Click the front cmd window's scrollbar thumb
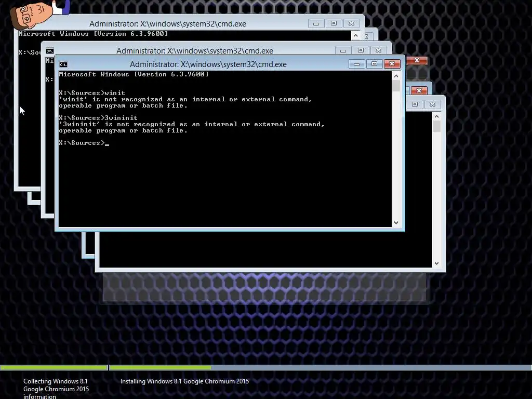This screenshot has width=532, height=399. pyautogui.click(x=396, y=86)
